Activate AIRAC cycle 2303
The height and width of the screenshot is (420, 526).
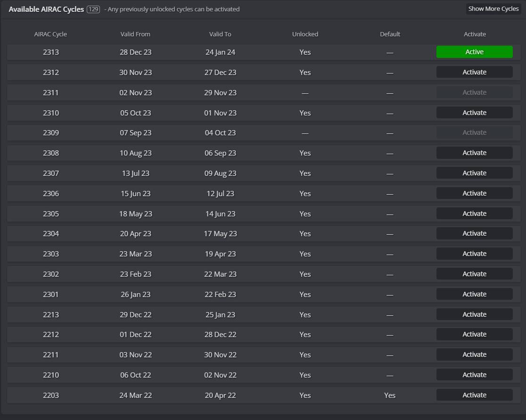click(x=474, y=254)
